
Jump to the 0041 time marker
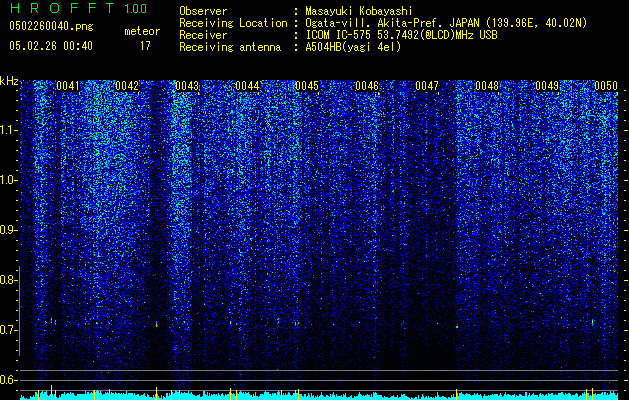(67, 86)
